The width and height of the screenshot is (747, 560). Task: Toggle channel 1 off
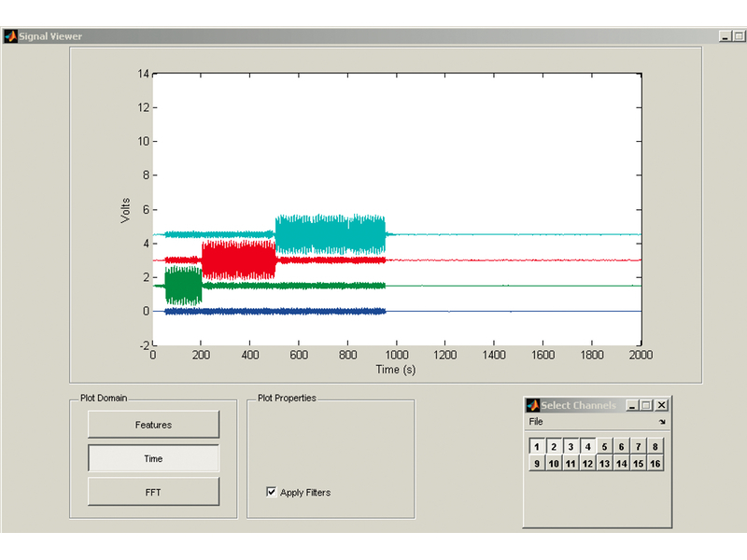[537, 447]
